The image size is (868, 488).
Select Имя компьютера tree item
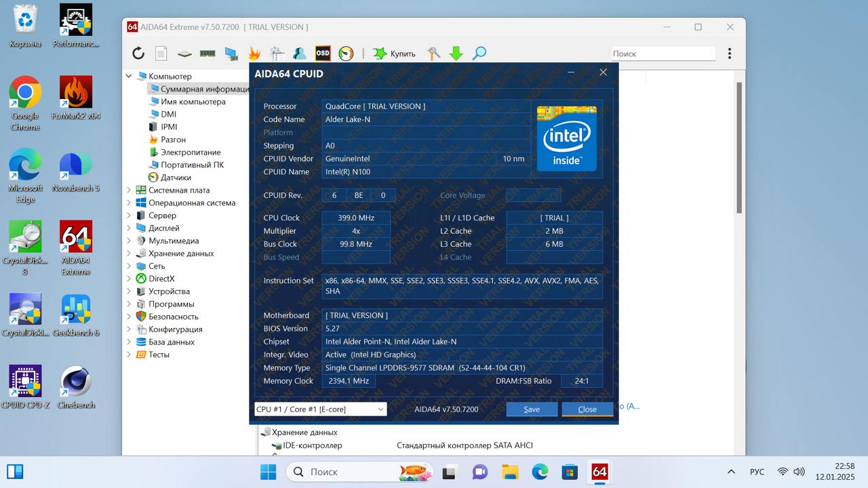(193, 102)
